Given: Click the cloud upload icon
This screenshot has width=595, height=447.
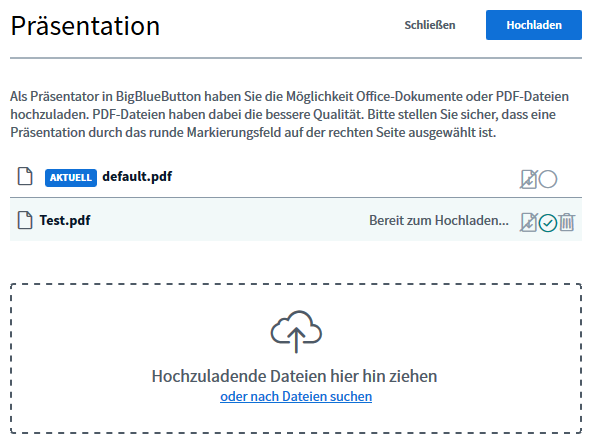Looking at the screenshot, I should (x=296, y=332).
